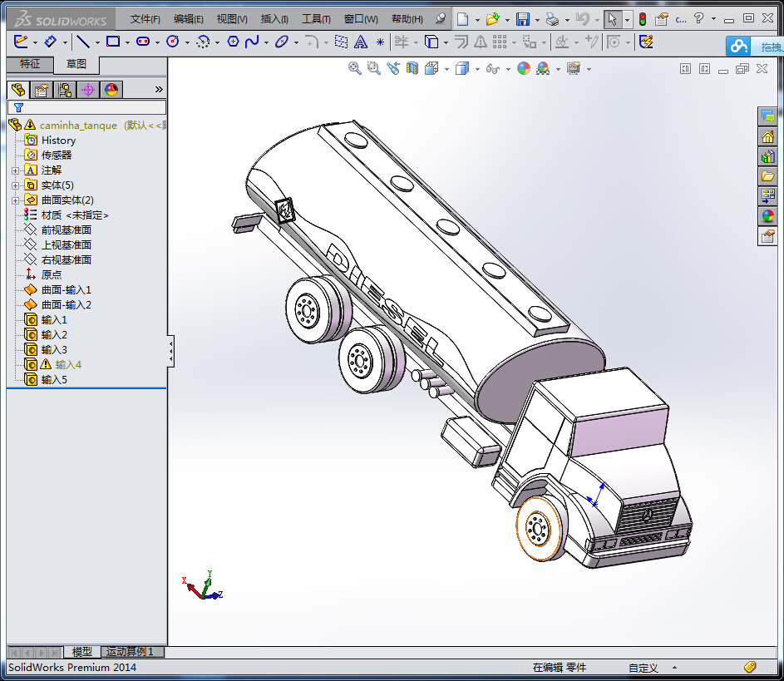Click the feature tree filter field
Image resolution: width=784 pixels, height=681 pixels.
[91, 107]
